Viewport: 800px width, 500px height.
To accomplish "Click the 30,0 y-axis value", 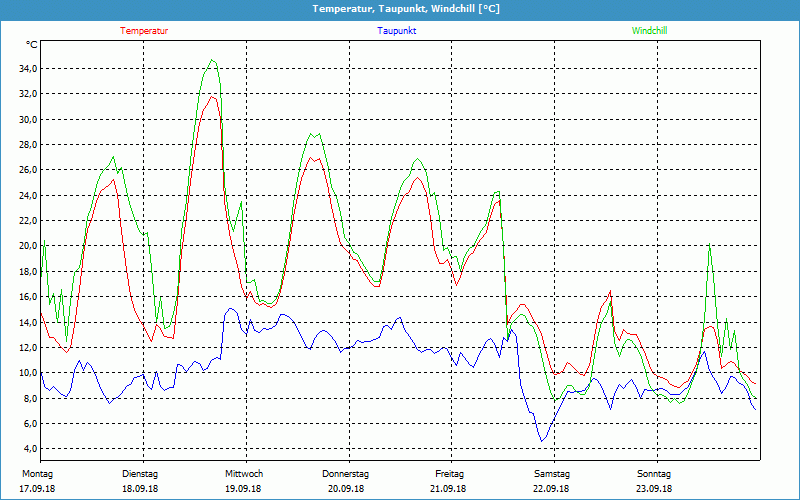I will click(x=29, y=119).
